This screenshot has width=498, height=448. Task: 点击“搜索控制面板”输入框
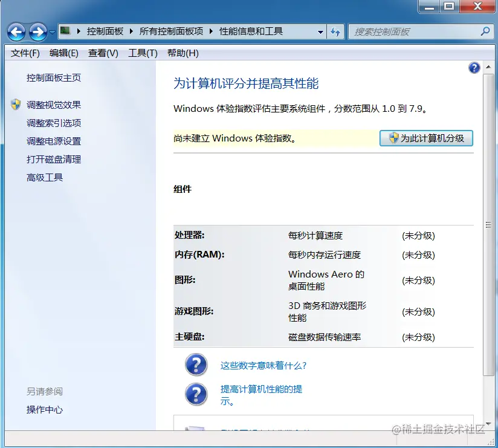click(x=411, y=31)
